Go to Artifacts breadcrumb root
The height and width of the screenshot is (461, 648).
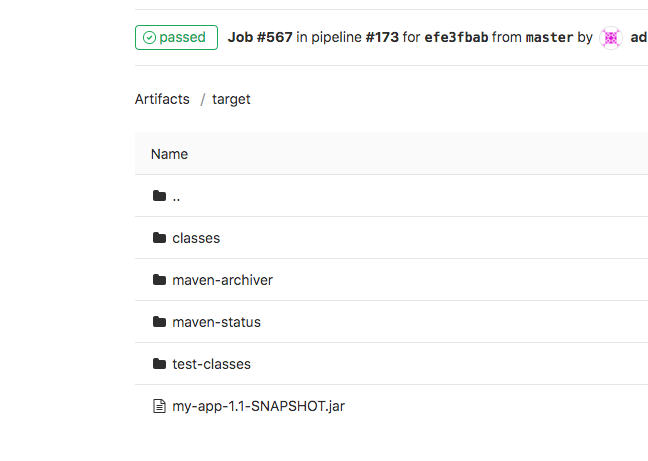(x=162, y=99)
